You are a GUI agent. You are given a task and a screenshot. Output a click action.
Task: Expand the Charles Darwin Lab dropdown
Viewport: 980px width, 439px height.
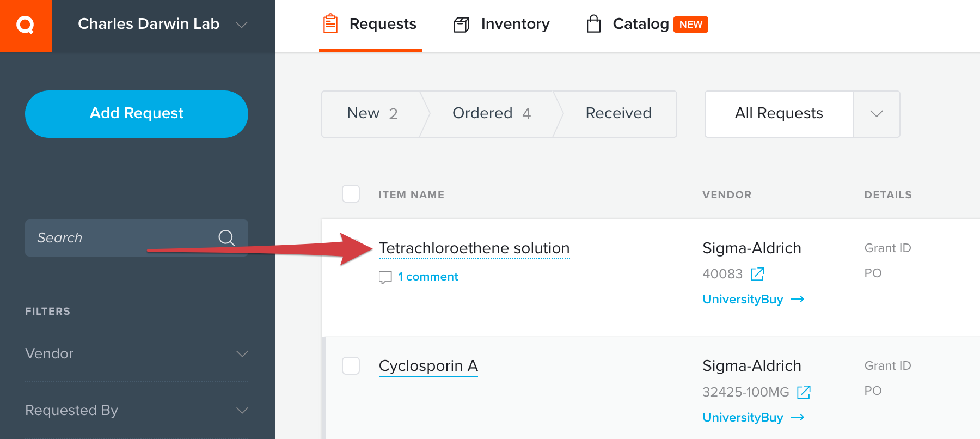point(242,25)
